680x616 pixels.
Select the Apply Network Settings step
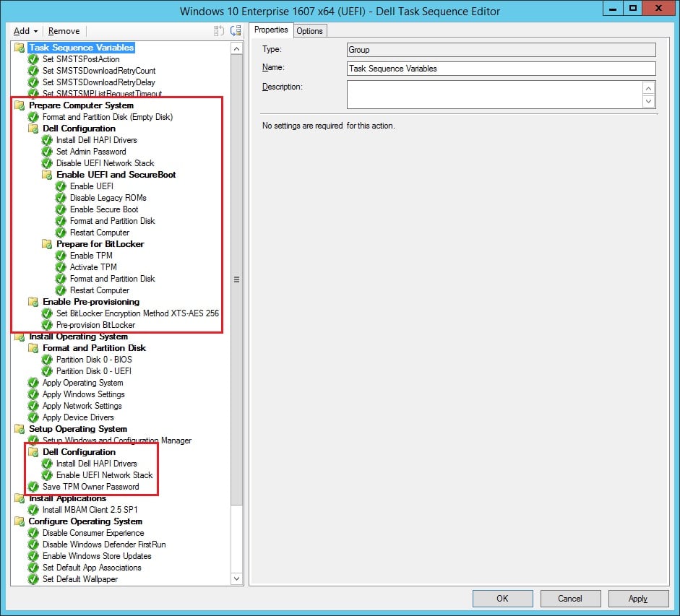click(x=82, y=406)
